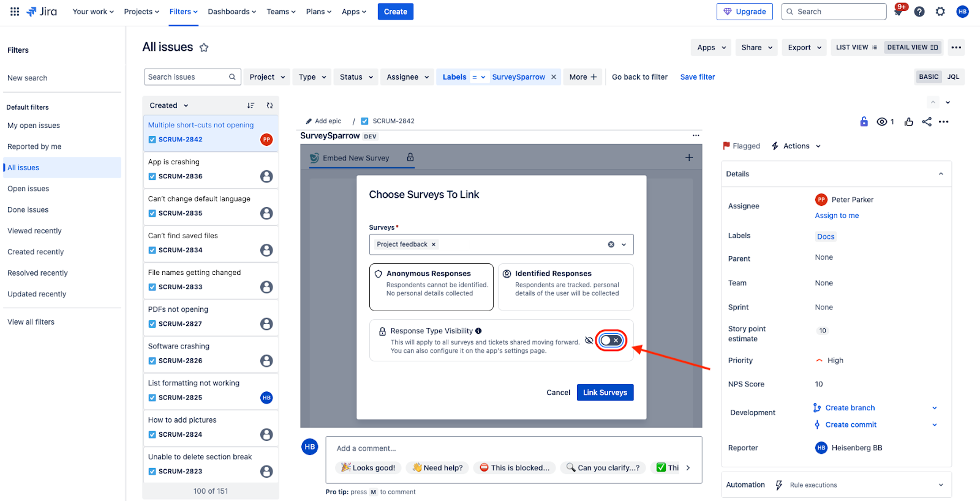The image size is (980, 501).
Task: Toggle Response Type Visibility switch
Action: [x=611, y=341]
